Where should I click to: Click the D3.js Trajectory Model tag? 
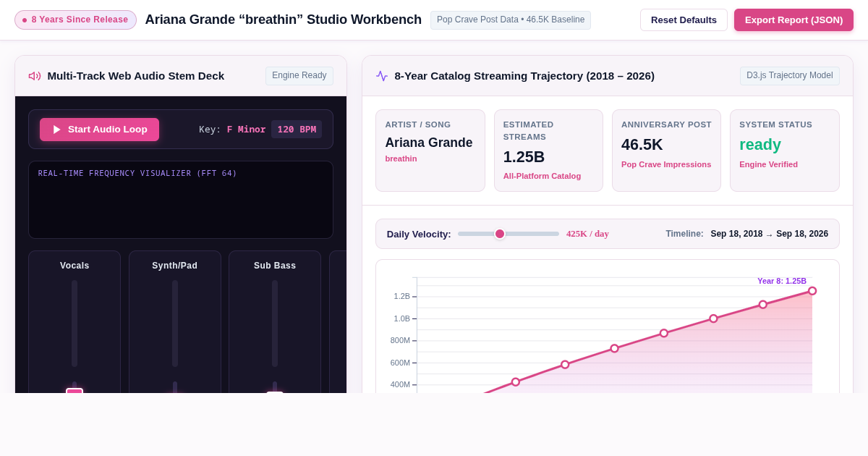(x=790, y=76)
